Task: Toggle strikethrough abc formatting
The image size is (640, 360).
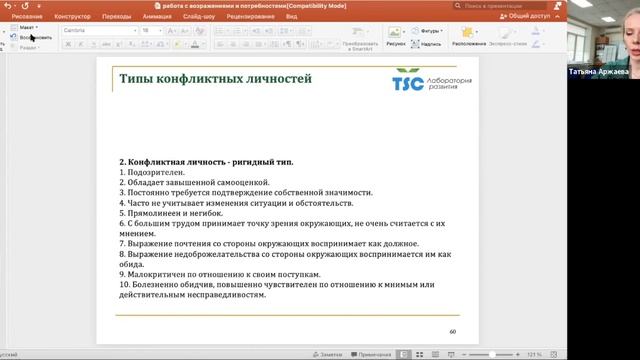Action: tap(106, 44)
